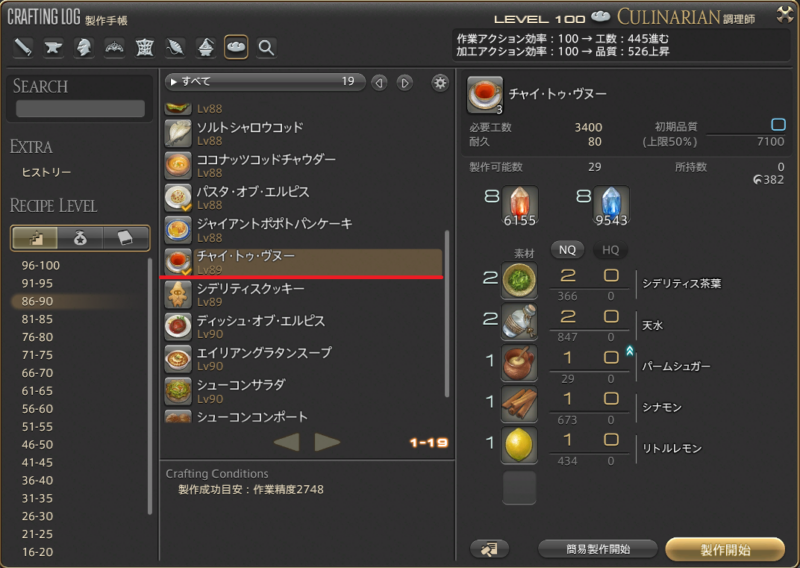800x568 pixels.
Task: Click the next page triangle arrow
Action: (x=328, y=442)
